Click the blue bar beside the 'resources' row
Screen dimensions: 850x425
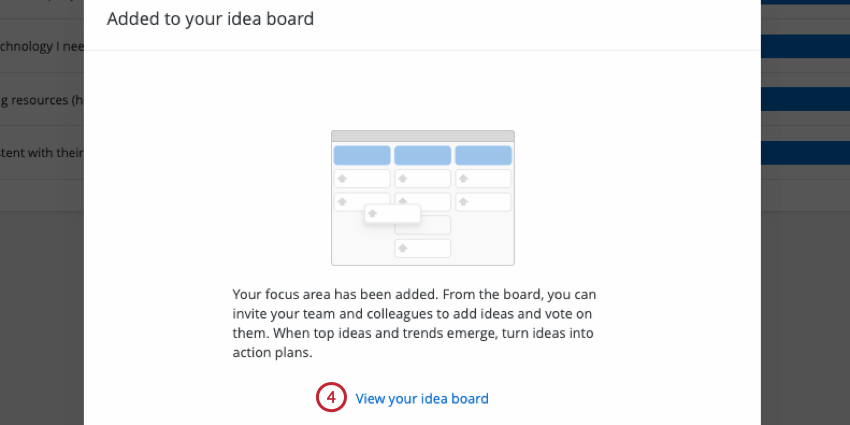pyautogui.click(x=804, y=100)
